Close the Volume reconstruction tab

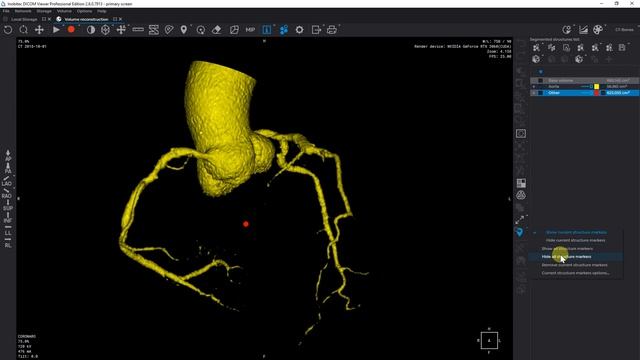120,19
